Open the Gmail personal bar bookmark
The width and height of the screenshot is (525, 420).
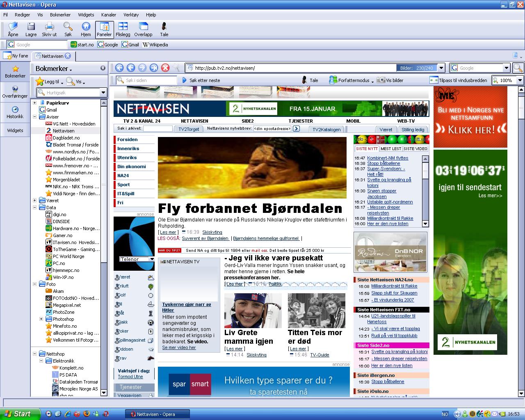(x=130, y=45)
